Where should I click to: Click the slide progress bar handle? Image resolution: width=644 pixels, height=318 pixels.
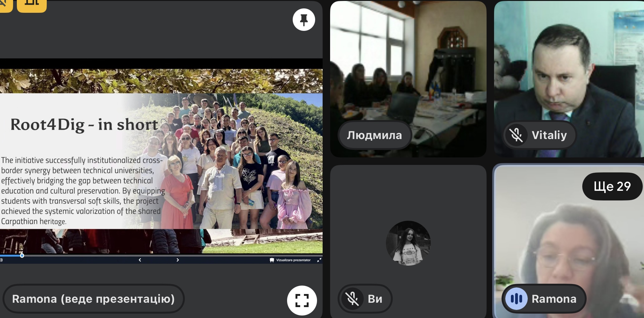[x=22, y=256]
